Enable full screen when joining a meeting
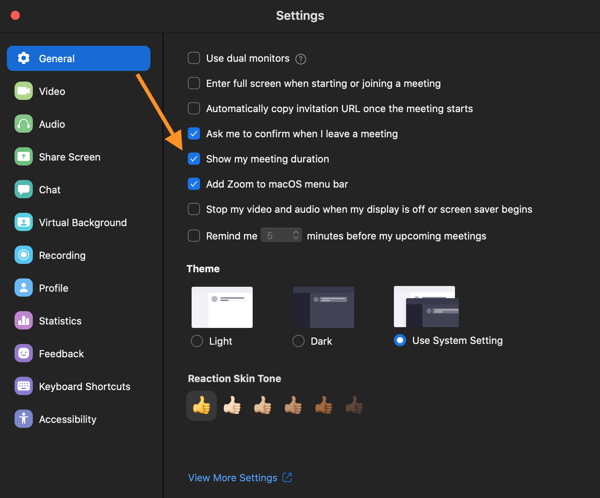Viewport: 600px width, 498px height. point(194,83)
